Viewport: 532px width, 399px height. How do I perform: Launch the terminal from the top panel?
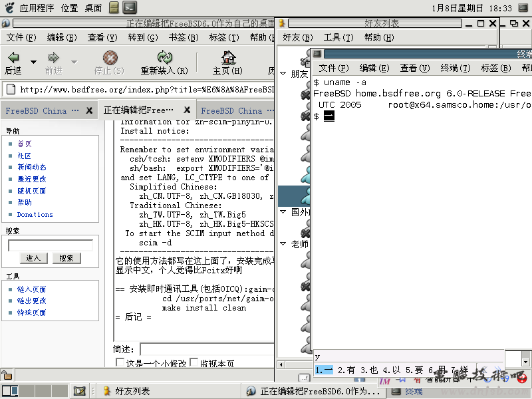coord(130,7)
